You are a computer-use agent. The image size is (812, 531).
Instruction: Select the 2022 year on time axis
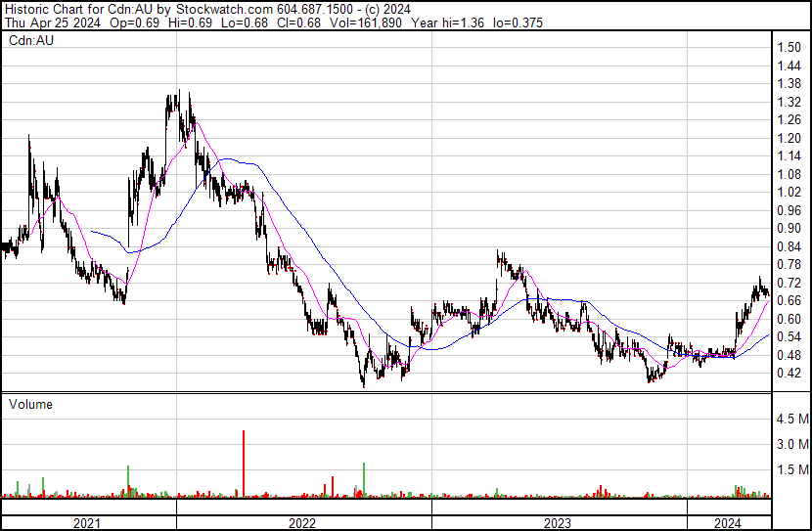click(302, 523)
